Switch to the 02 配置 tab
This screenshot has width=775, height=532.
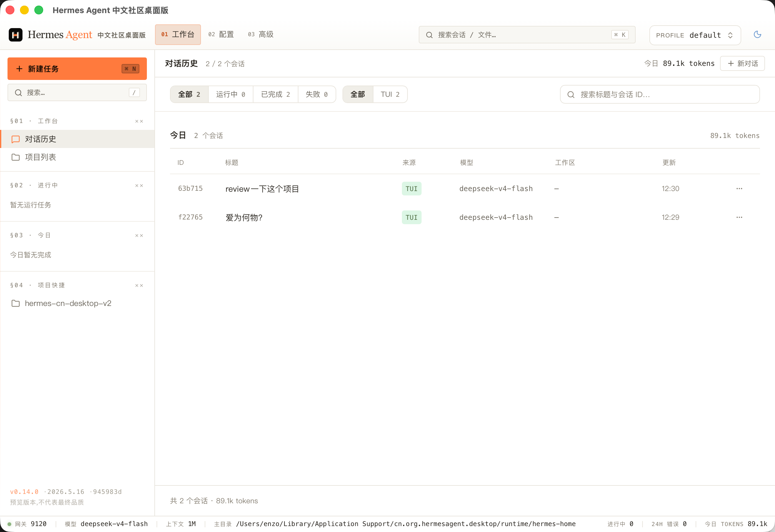pyautogui.click(x=221, y=34)
